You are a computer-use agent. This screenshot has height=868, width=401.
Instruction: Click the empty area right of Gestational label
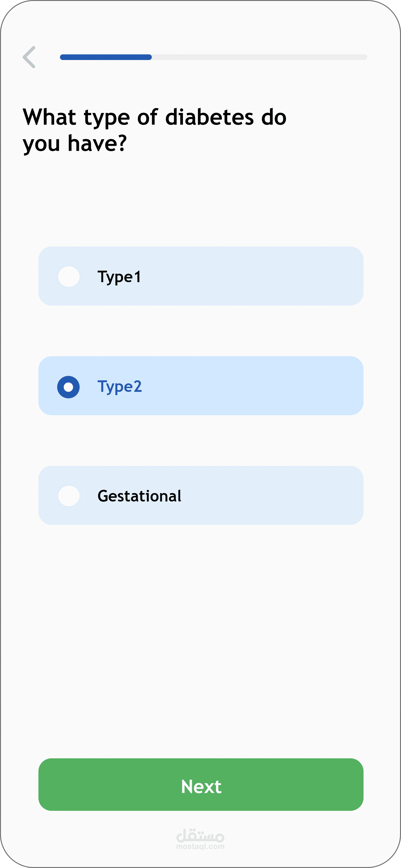click(x=273, y=495)
